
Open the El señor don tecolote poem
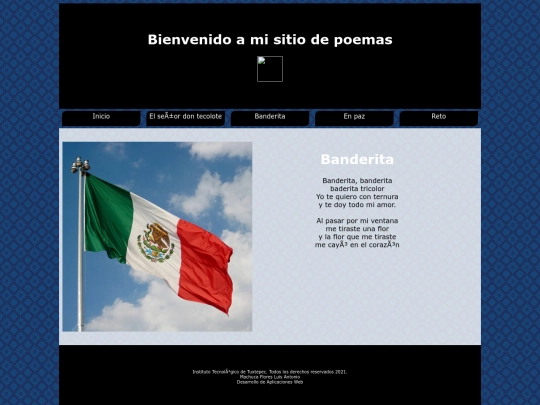click(185, 118)
